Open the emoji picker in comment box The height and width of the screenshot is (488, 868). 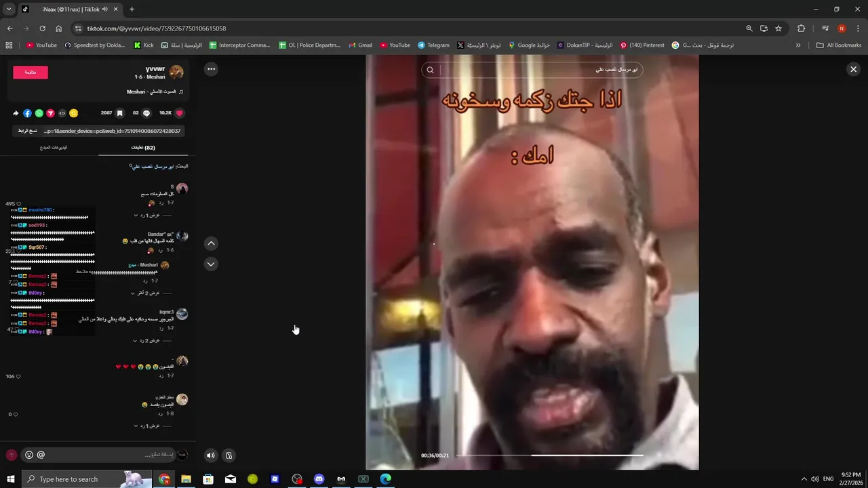29,455
